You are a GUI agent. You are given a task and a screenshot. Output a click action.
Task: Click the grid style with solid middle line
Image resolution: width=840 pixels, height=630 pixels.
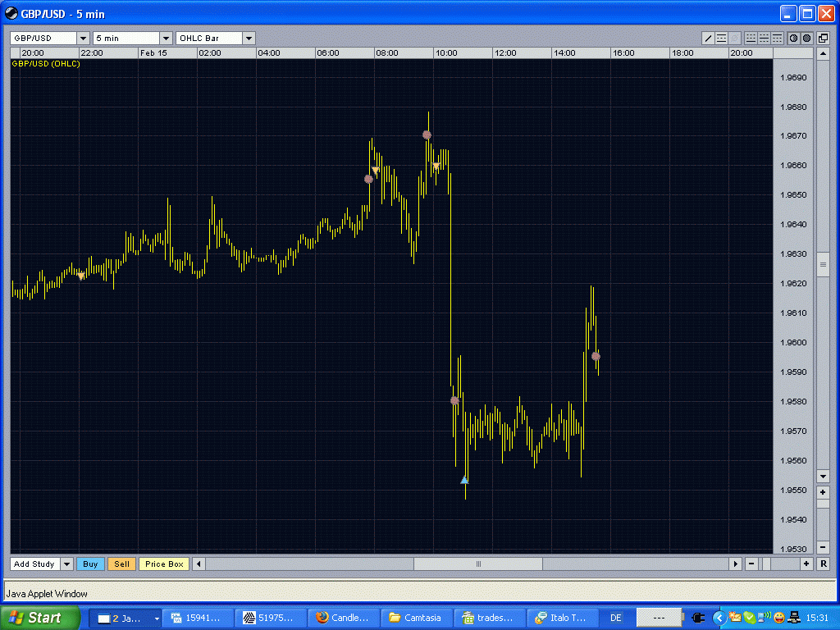(x=764, y=38)
